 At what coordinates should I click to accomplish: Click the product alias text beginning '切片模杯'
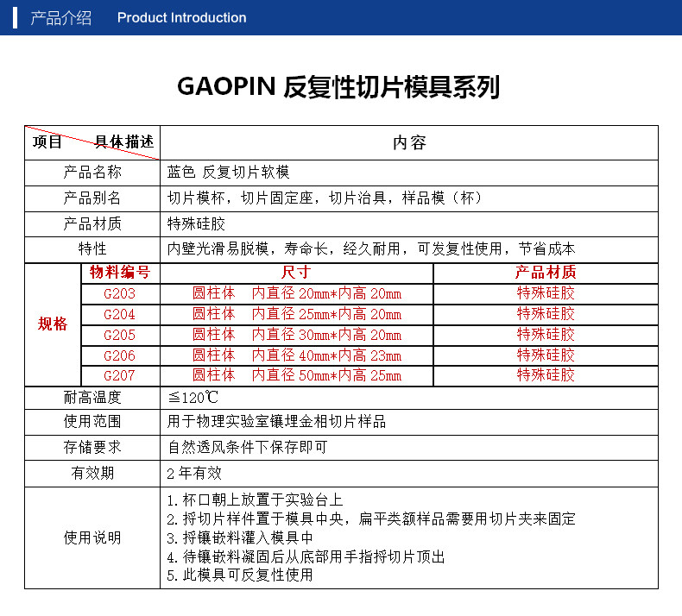(325, 198)
